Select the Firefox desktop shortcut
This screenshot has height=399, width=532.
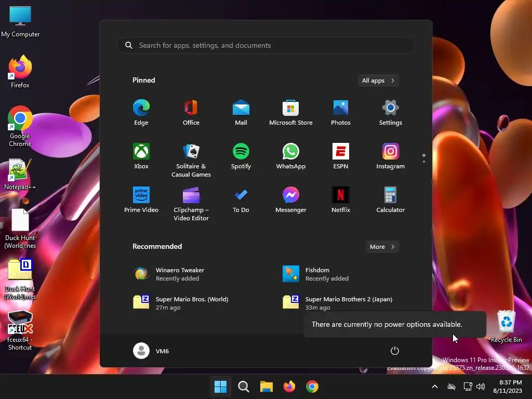click(x=20, y=72)
